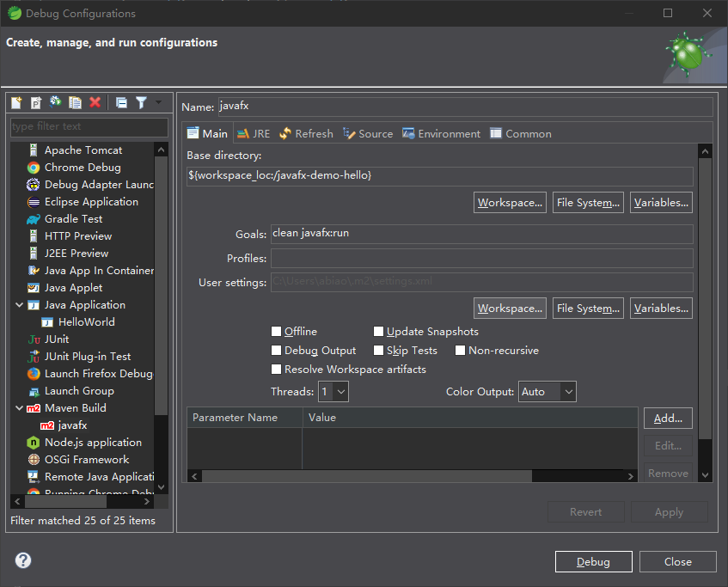
Task: Select OSGi Framework entry
Action: click(86, 459)
